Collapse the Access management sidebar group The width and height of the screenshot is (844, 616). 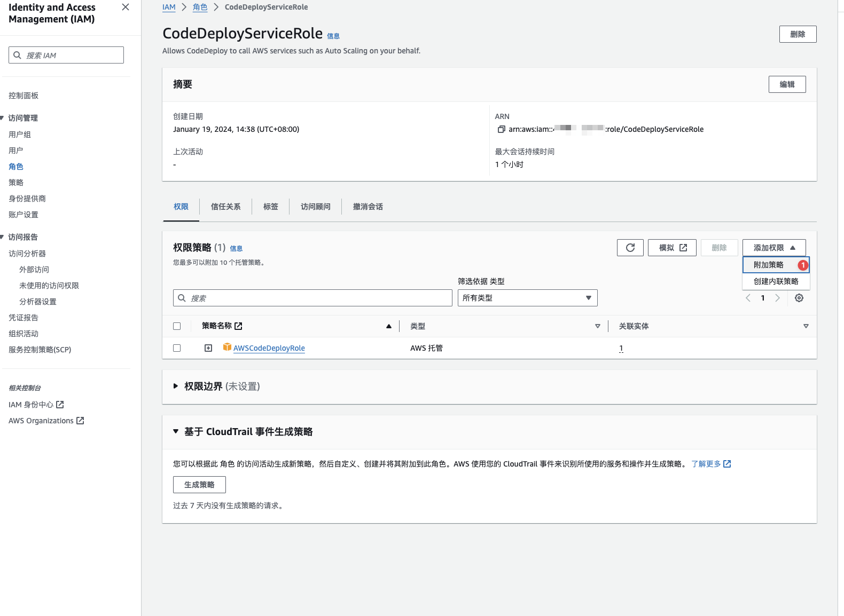click(2, 118)
